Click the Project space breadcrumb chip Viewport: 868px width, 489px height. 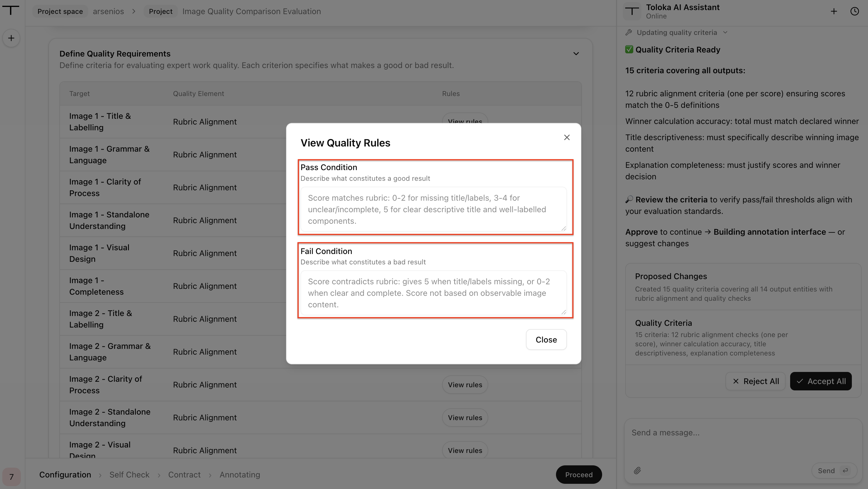(60, 11)
